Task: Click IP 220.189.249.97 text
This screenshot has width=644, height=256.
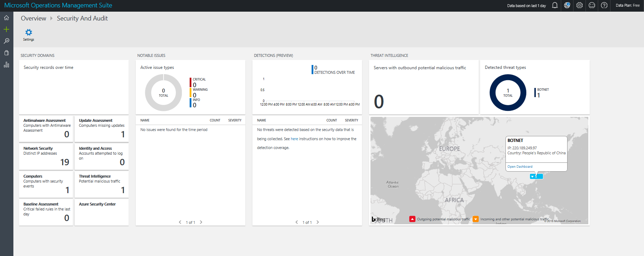Action: 522,148
